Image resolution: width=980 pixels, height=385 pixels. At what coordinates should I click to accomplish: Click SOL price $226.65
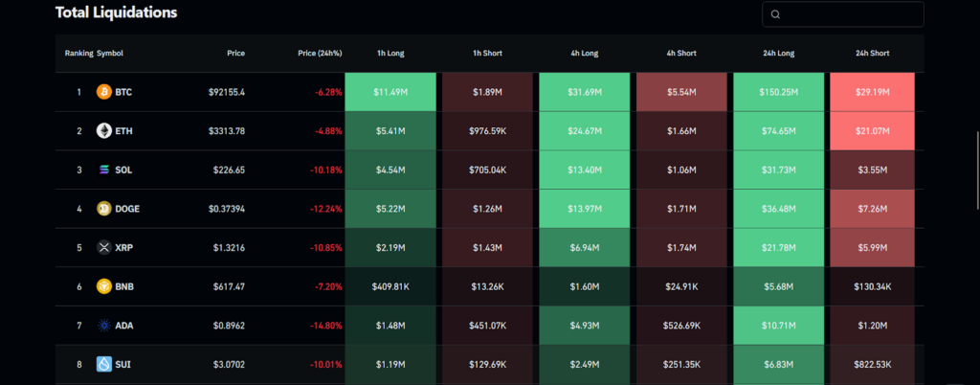coord(230,170)
